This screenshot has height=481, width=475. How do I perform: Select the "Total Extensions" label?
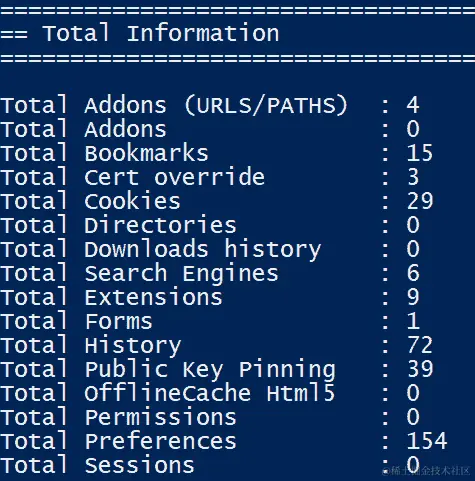point(111,297)
